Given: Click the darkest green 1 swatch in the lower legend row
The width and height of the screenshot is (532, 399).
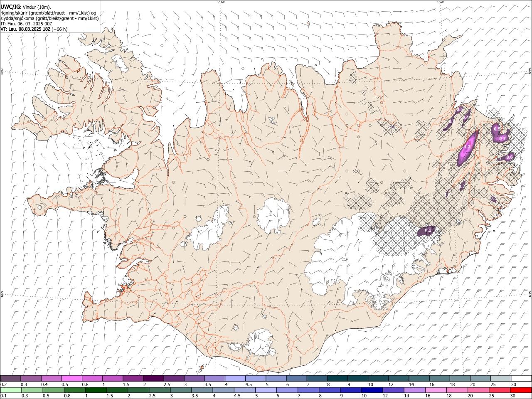Looking at the screenshot, I should [x=96, y=390].
